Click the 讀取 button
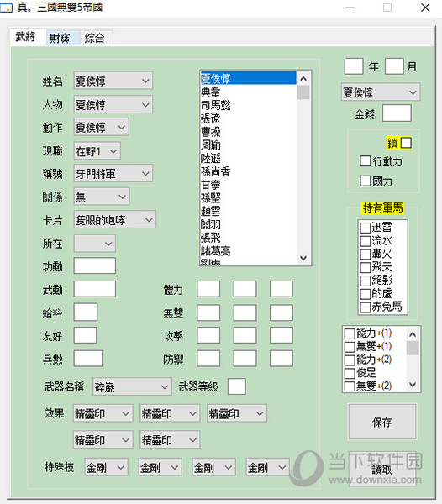The width and height of the screenshot is (442, 504). tap(382, 470)
